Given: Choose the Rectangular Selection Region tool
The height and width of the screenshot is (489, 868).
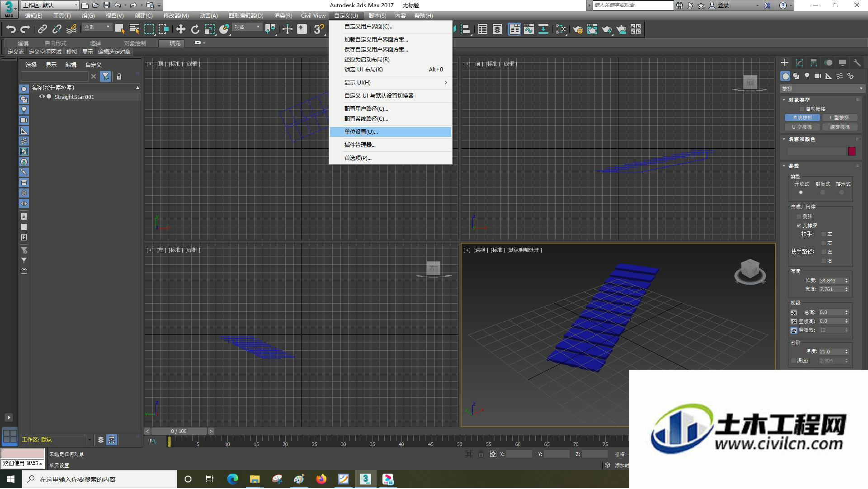Looking at the screenshot, I should 149,29.
